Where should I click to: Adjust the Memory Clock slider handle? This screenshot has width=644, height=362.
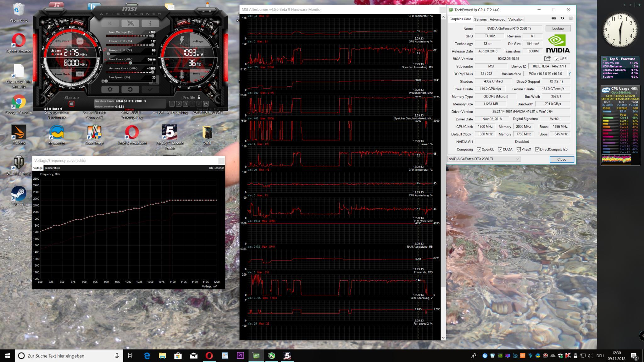pos(153,72)
